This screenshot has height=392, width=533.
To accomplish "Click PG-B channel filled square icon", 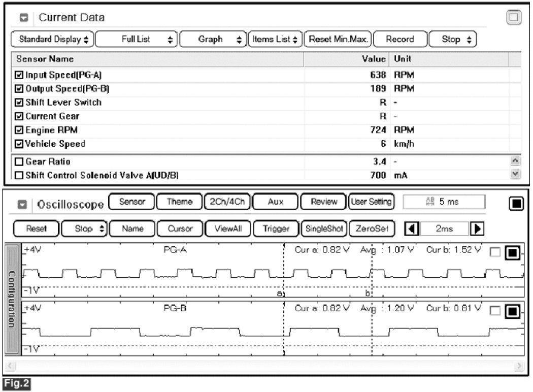I will click(511, 311).
